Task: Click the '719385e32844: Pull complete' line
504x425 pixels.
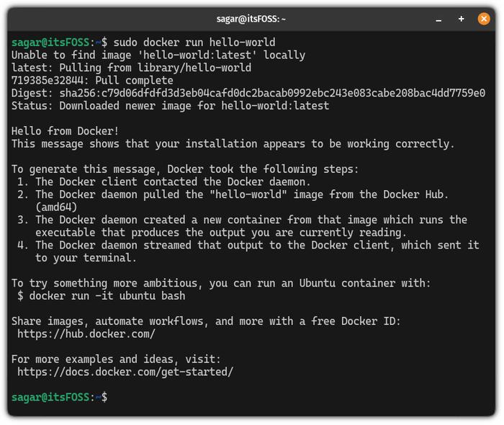Action: 92,81
